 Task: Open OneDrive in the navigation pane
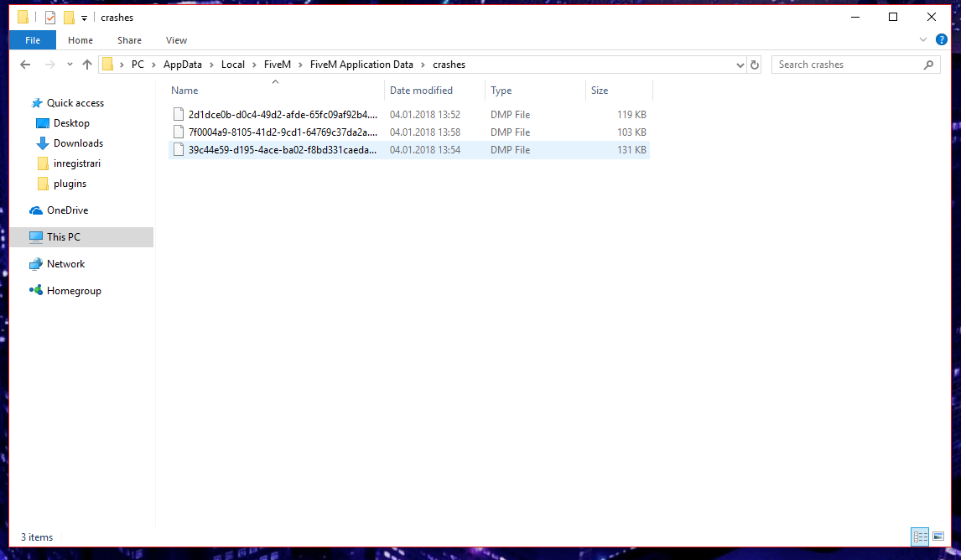pyautogui.click(x=68, y=210)
